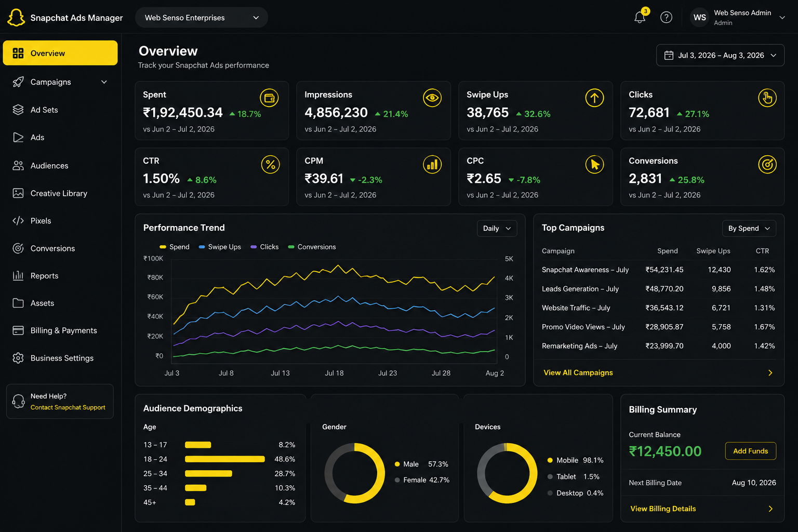Click the up-arrow icon on Swipe Ups card
798x532 pixels.
(x=594, y=98)
